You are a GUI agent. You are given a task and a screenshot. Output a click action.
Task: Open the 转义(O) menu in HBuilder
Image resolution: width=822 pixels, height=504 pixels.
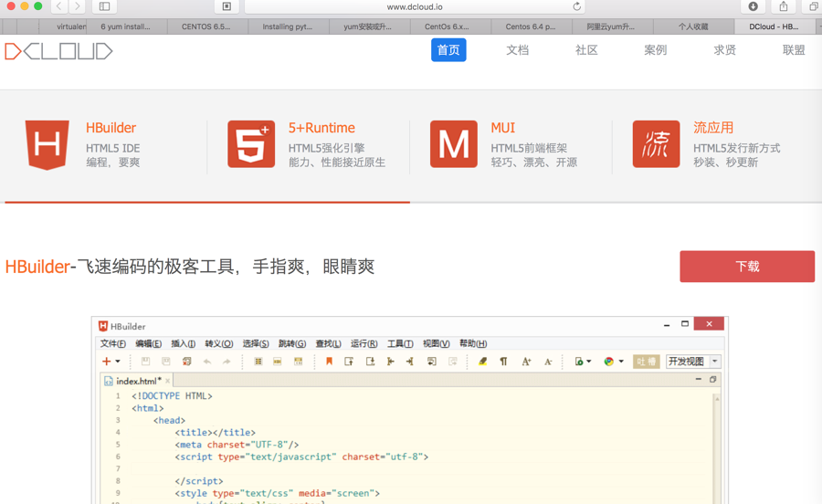[x=218, y=343]
